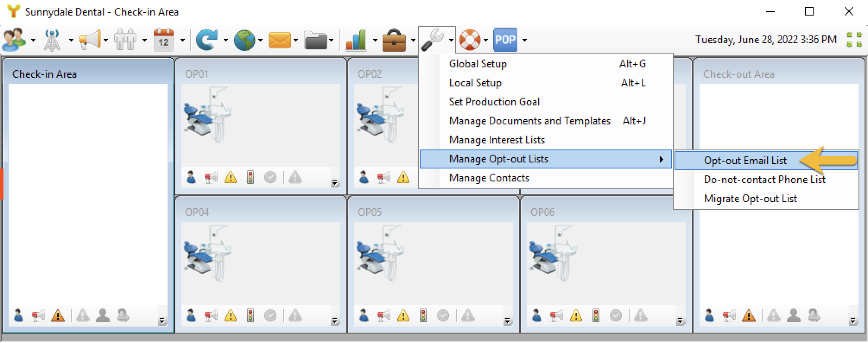Expand the OP01 panel corner menu arrow
Viewport: 868px width, 343px height.
coord(335,183)
